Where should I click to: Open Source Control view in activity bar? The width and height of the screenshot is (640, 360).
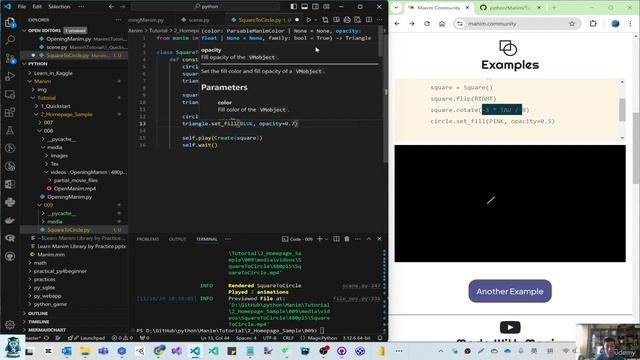[10, 58]
